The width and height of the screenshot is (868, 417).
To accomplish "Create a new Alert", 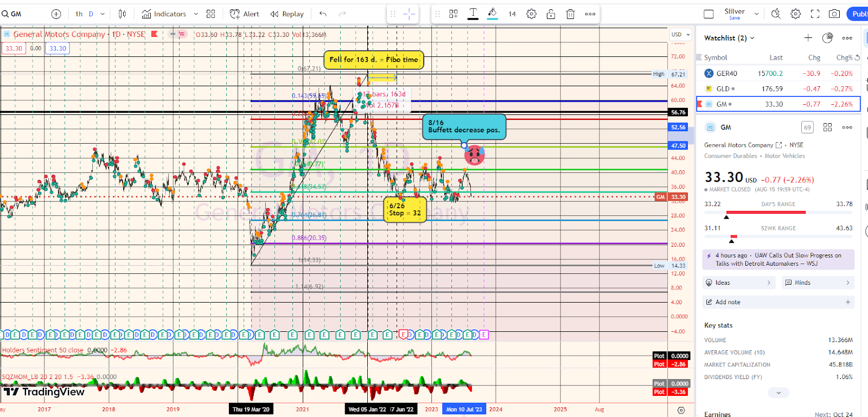I will pyautogui.click(x=245, y=14).
